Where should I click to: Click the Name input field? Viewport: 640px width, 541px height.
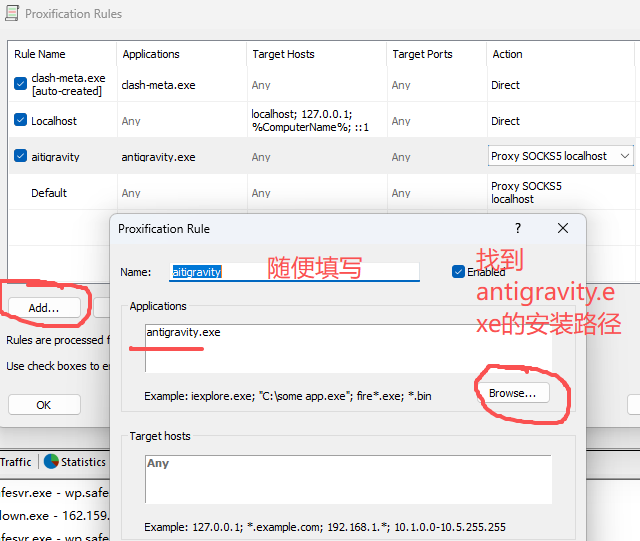pos(294,272)
